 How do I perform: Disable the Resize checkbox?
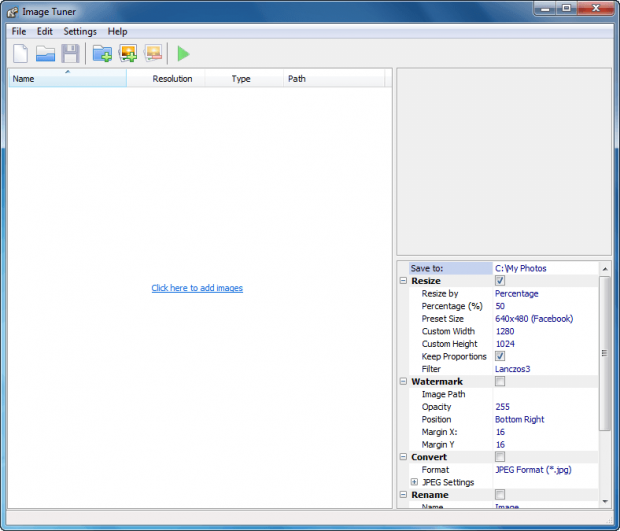pos(500,281)
